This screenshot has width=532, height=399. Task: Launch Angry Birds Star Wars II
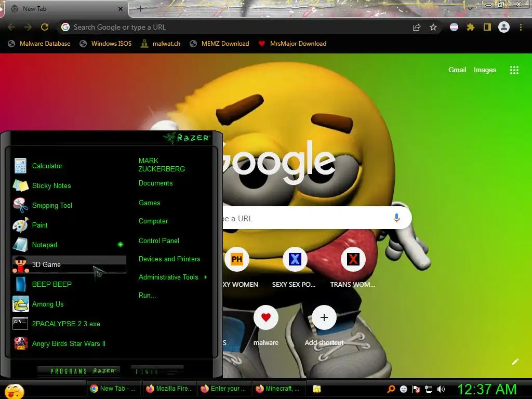pyautogui.click(x=69, y=343)
